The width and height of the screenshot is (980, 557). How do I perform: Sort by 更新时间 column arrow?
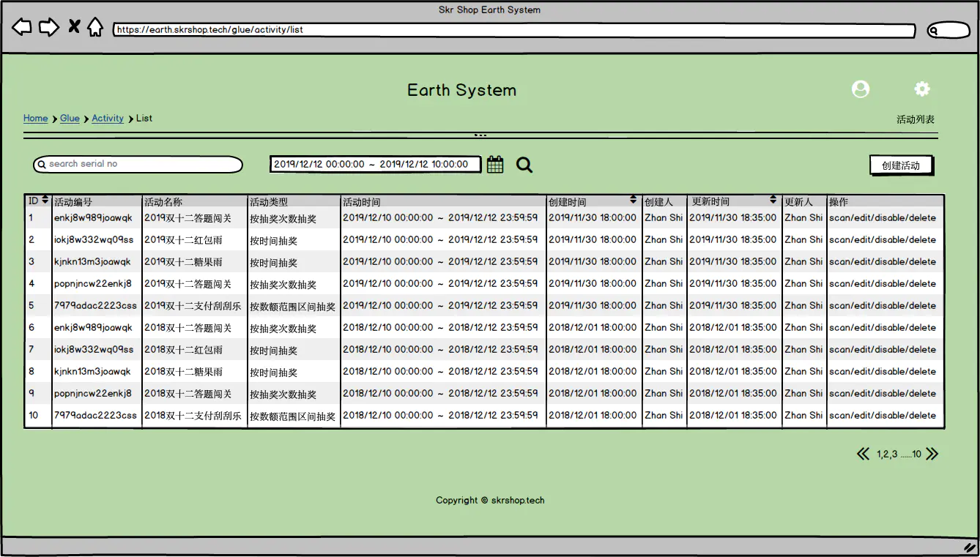[x=773, y=200]
